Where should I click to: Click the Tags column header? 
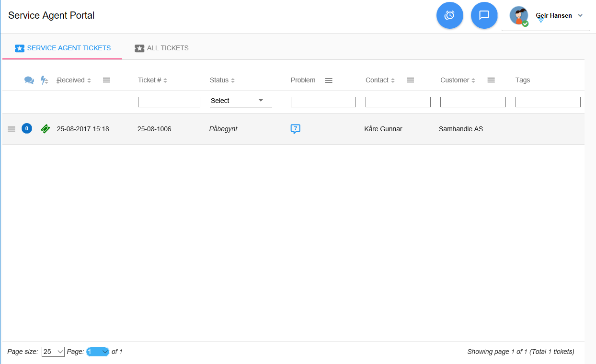(523, 80)
